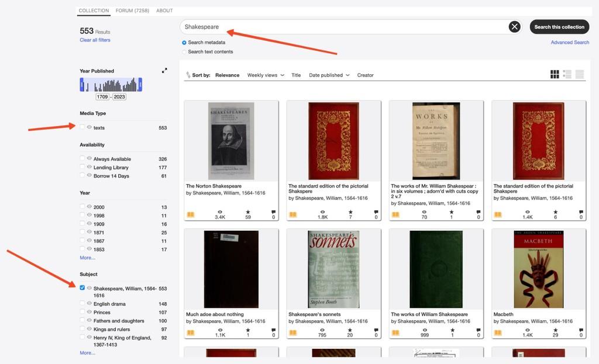Open the COLLECTION tab

click(x=94, y=11)
